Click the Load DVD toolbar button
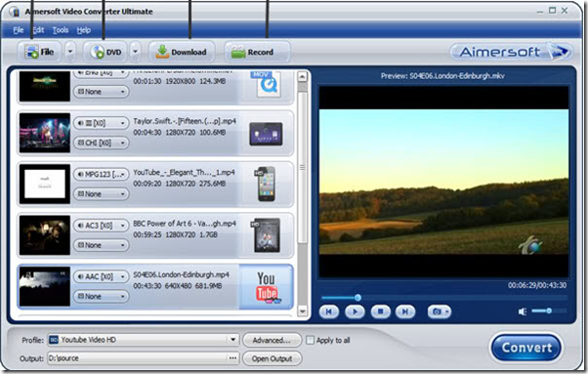Screen dimensions: 588x374 coord(106,52)
